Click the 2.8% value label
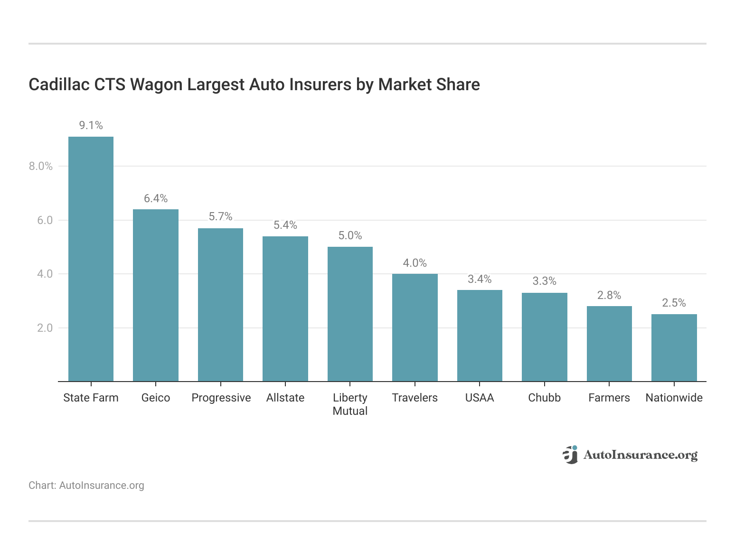The height and width of the screenshot is (560, 735). (x=609, y=295)
